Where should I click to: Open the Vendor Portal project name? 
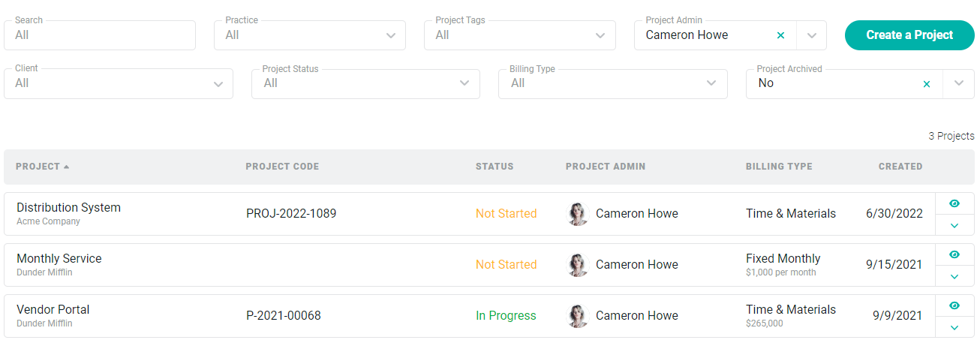(x=53, y=309)
